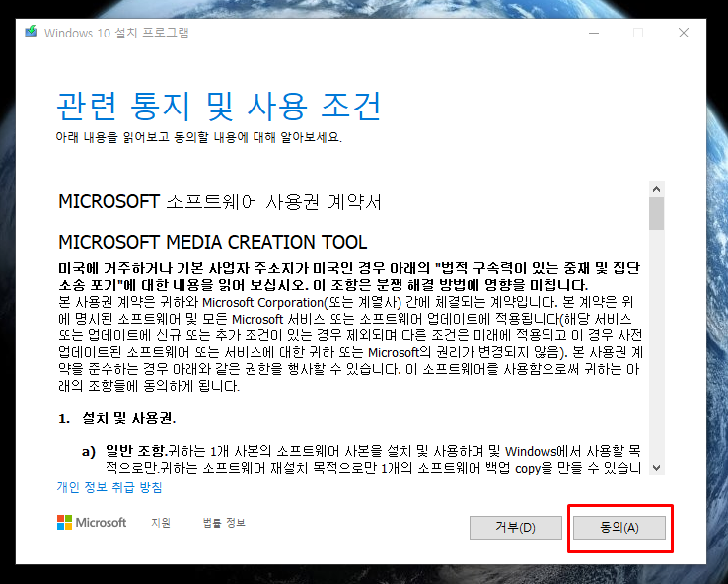This screenshot has height=584, width=728.
Task: Click the Microsoft logo
Action: (92, 523)
